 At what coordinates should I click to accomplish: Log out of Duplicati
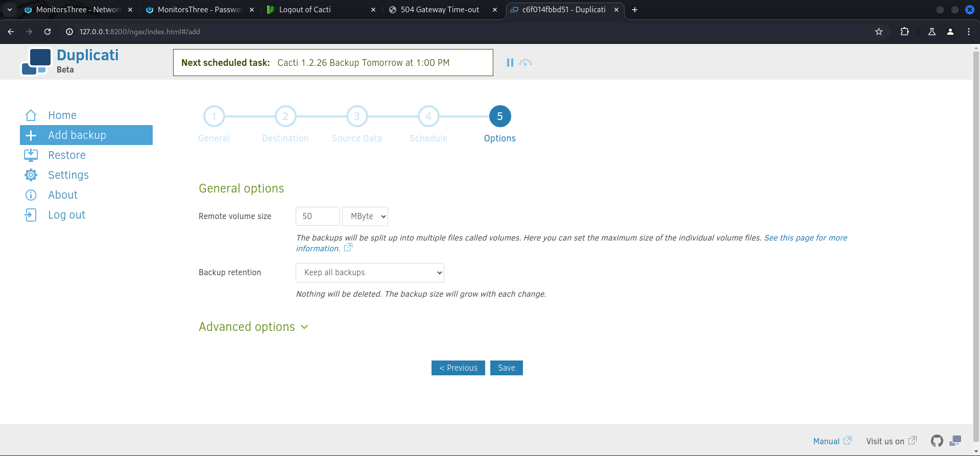click(x=66, y=215)
